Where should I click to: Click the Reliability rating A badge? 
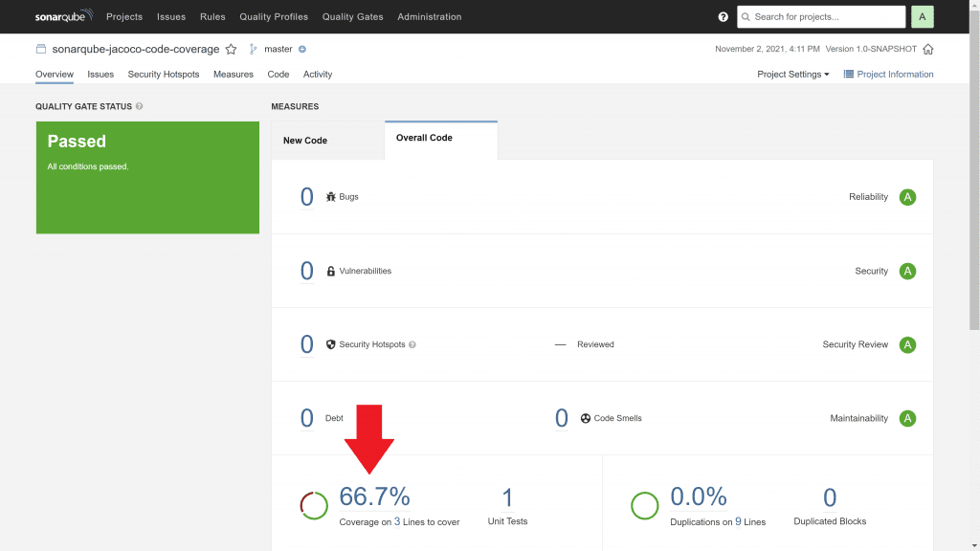pos(907,197)
